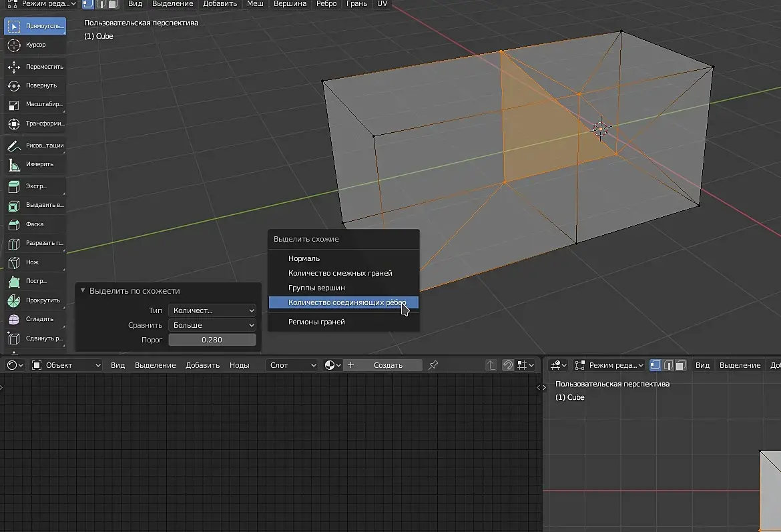Choose Количество смежных граней menu entry

(340, 273)
